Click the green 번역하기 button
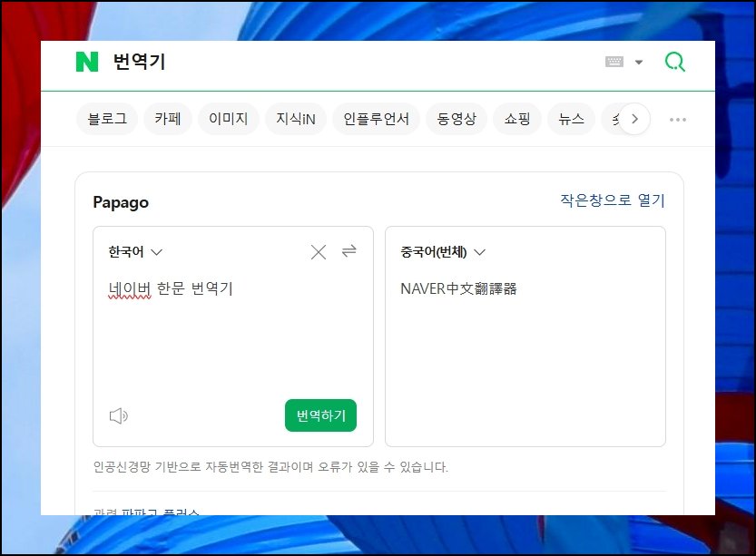 [x=320, y=415]
